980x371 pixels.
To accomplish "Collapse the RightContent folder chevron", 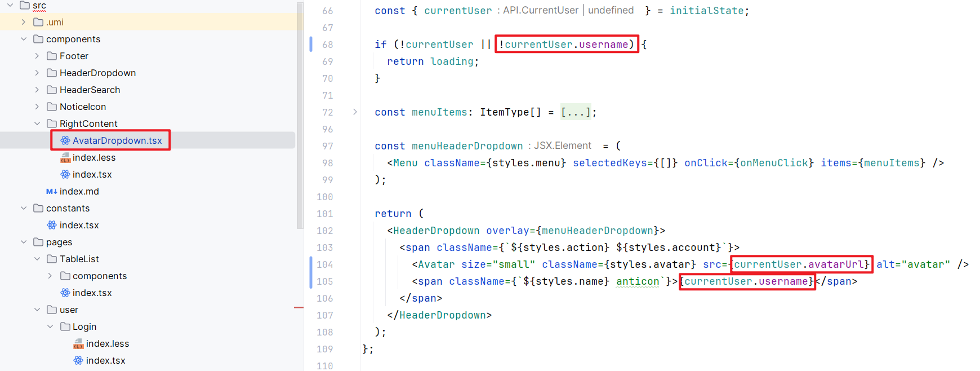I will click(37, 123).
